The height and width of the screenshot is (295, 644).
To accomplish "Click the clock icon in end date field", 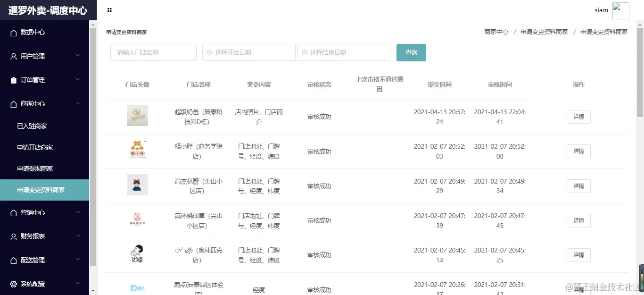I will [305, 52].
